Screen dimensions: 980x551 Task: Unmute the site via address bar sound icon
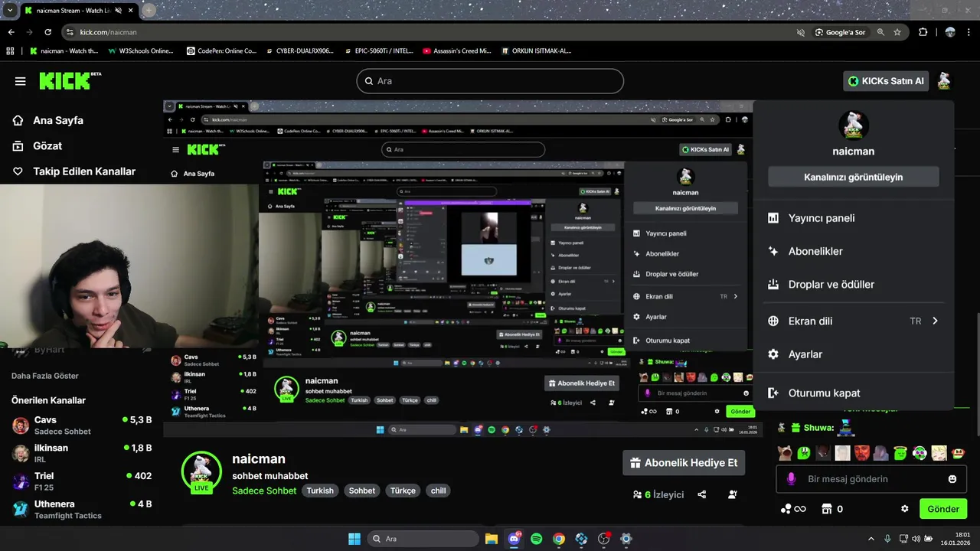tap(800, 32)
